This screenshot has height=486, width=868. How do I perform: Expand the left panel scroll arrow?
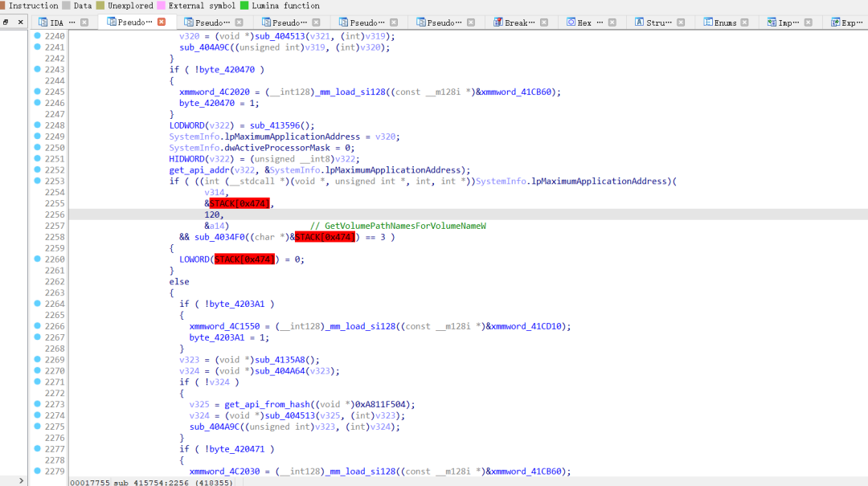21,480
